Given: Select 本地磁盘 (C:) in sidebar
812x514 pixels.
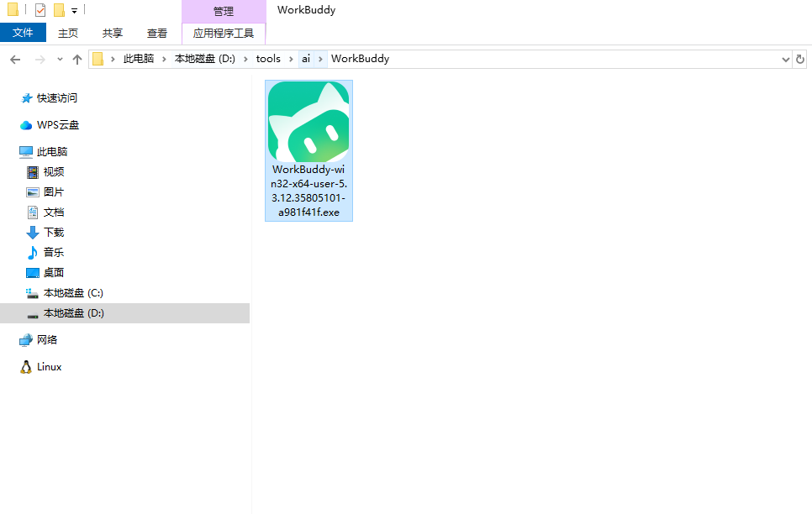Looking at the screenshot, I should pos(73,293).
